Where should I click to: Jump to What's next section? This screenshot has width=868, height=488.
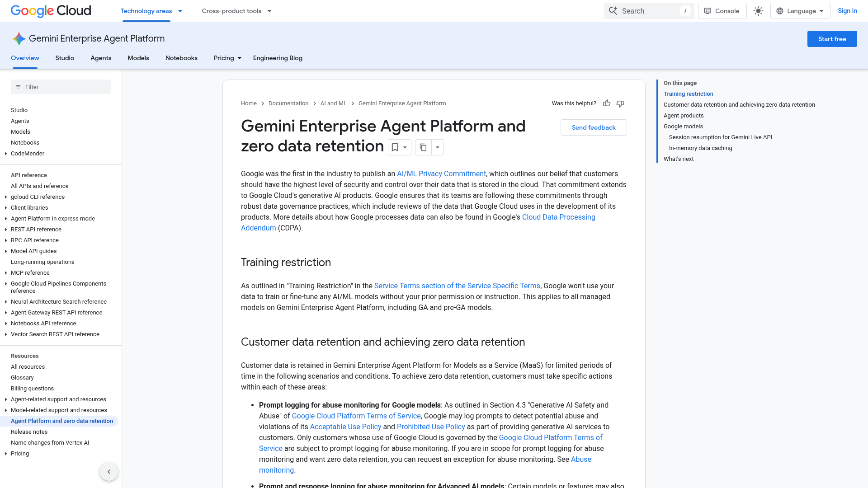pyautogui.click(x=678, y=159)
